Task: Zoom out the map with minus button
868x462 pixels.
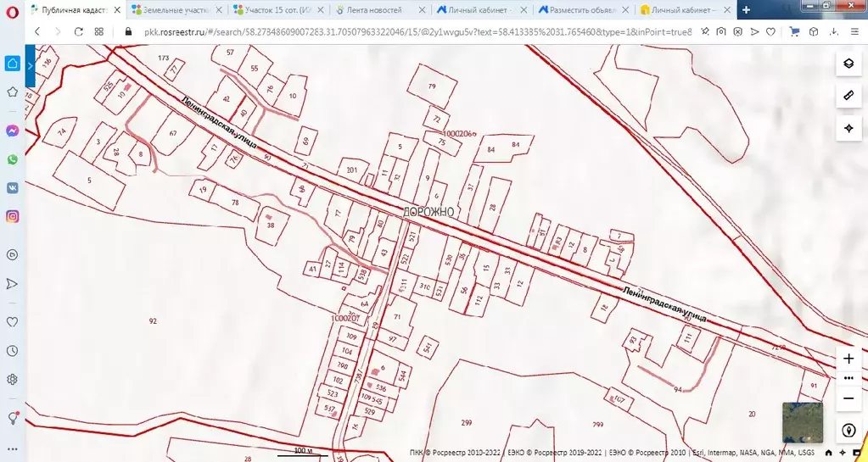Action: (848, 398)
